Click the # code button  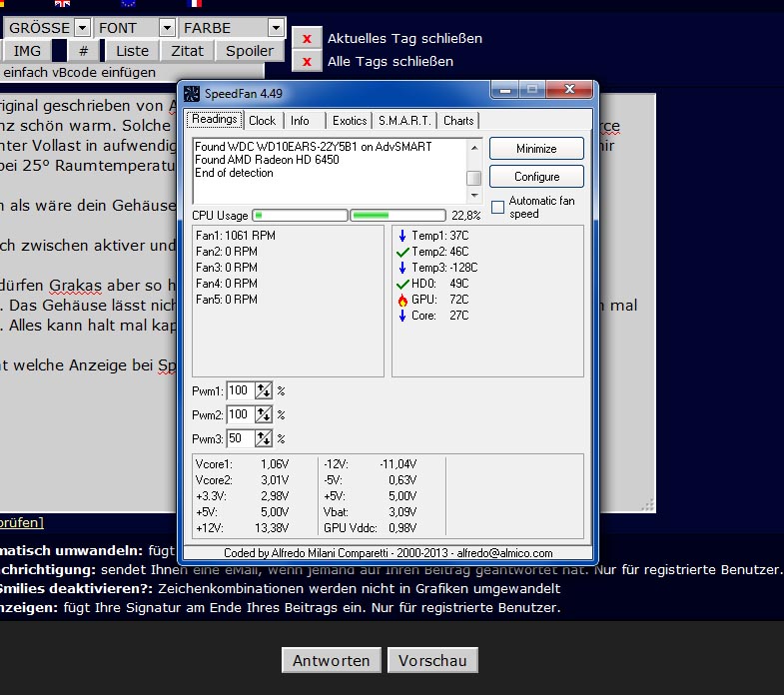pyautogui.click(x=84, y=51)
